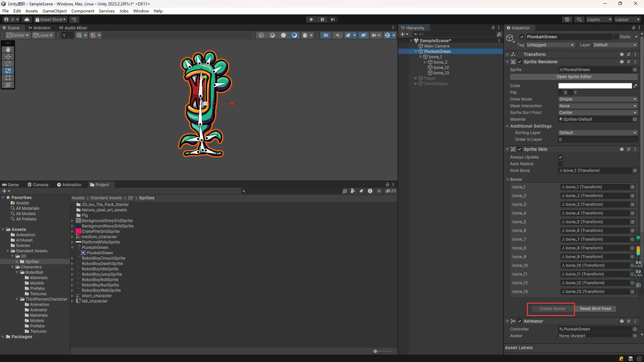The width and height of the screenshot is (644, 362).
Task: Open the Sprite Renderer color swatch
Action: tap(595, 86)
